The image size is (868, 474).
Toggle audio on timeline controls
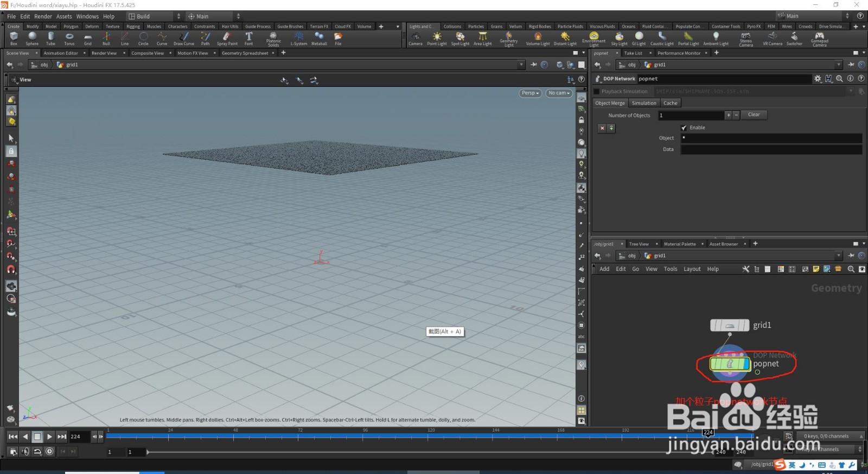tap(25, 451)
